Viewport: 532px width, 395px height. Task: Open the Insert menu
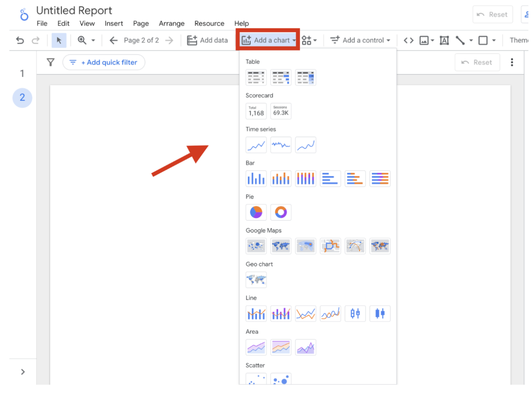pyautogui.click(x=114, y=23)
